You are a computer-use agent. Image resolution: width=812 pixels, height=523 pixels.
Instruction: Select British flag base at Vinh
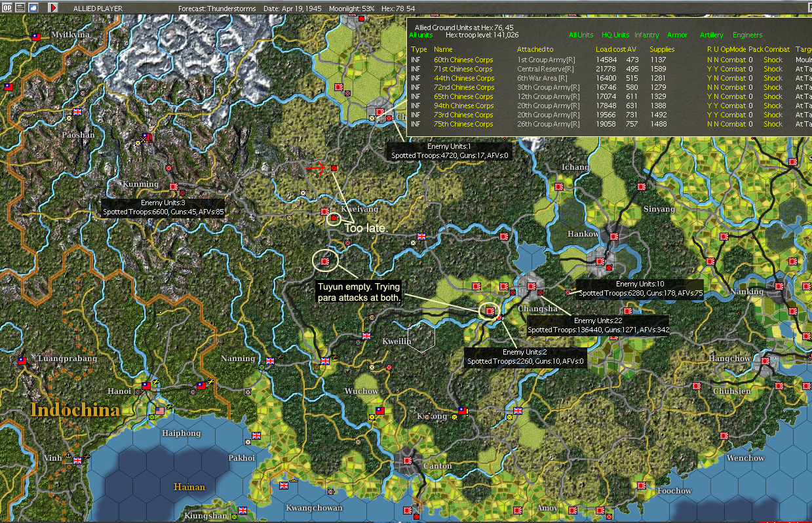77,460
